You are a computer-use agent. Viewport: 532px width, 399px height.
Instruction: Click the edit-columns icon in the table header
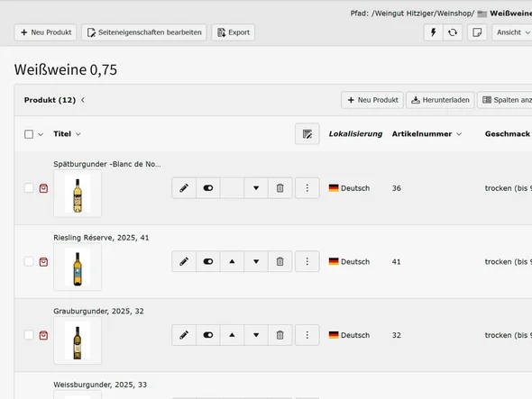tap(307, 134)
